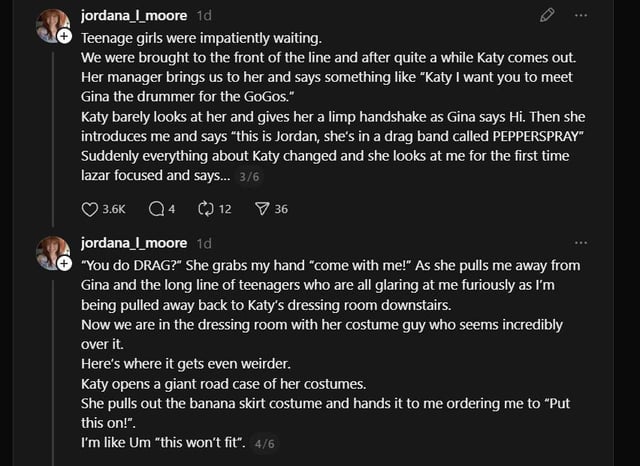The image size is (640, 466).
Task: Click the "4/6" thread position indicator
Action: [265, 443]
